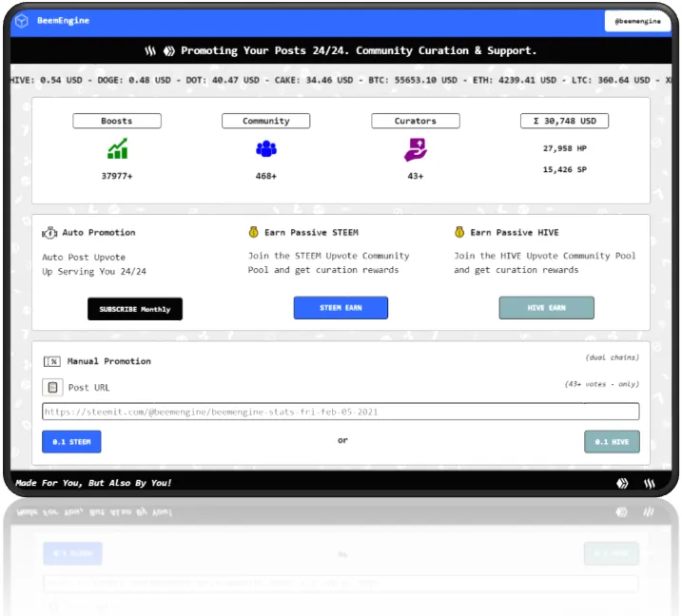
Task: Open the @beemengine account button
Action: click(637, 21)
